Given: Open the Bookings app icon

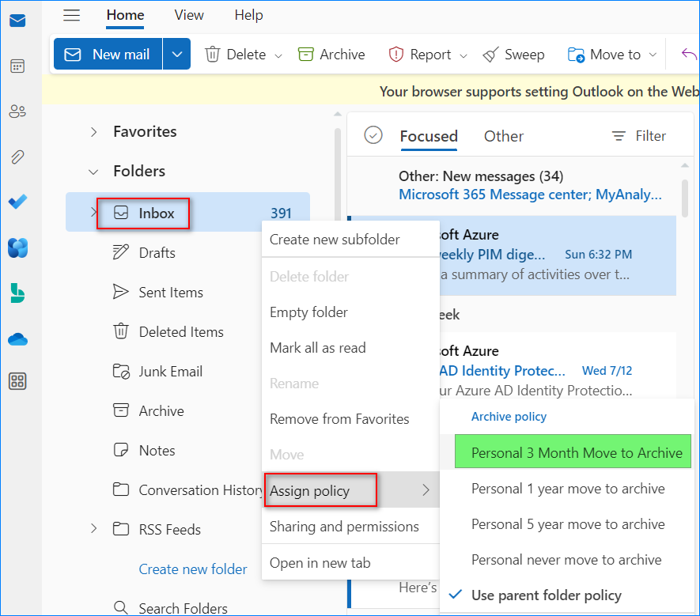Looking at the screenshot, I should click(17, 293).
